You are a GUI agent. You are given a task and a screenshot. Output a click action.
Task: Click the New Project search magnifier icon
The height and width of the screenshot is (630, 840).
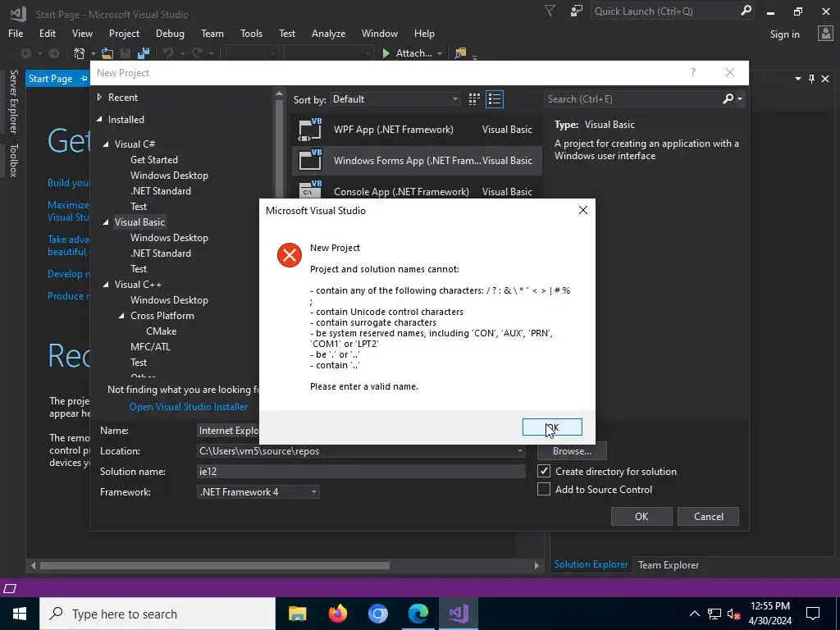point(728,98)
